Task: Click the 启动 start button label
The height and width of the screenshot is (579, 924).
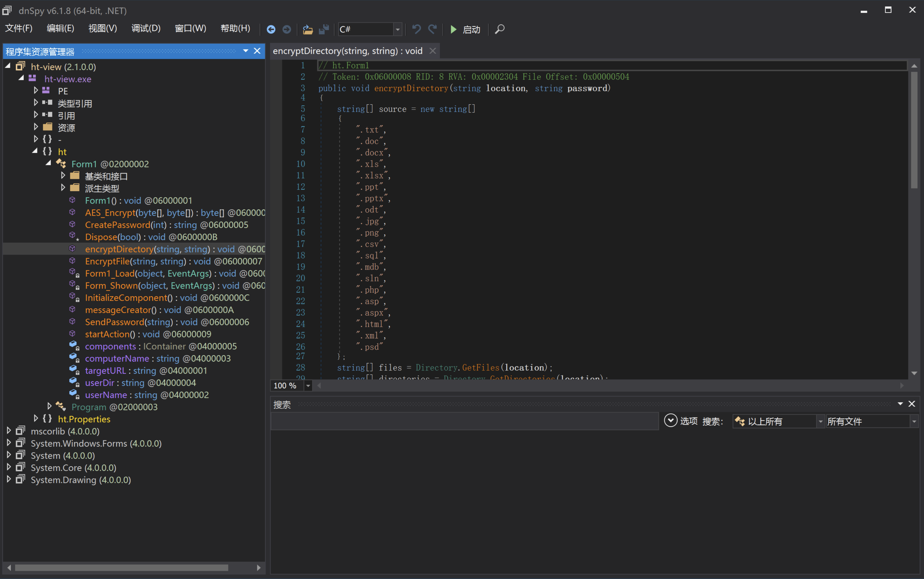Action: [471, 29]
